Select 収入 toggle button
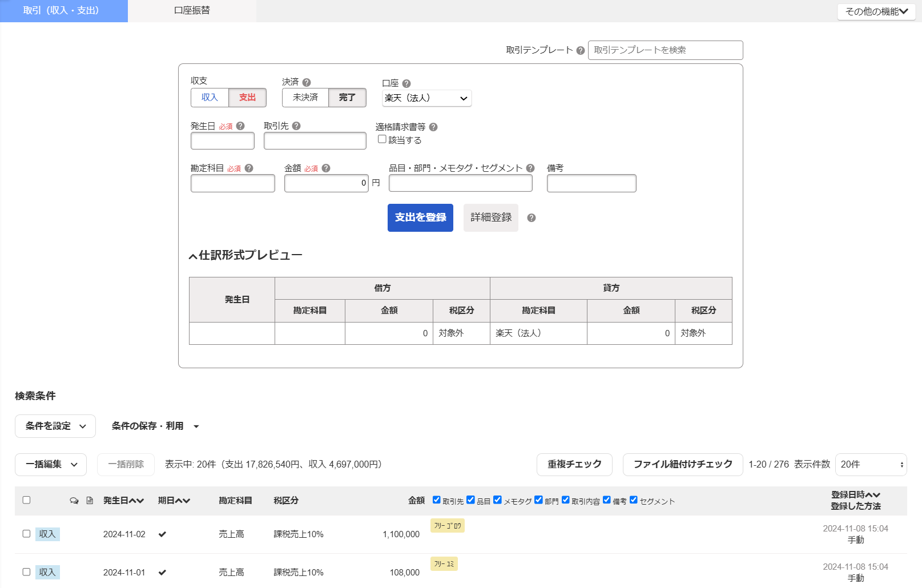 coord(210,98)
